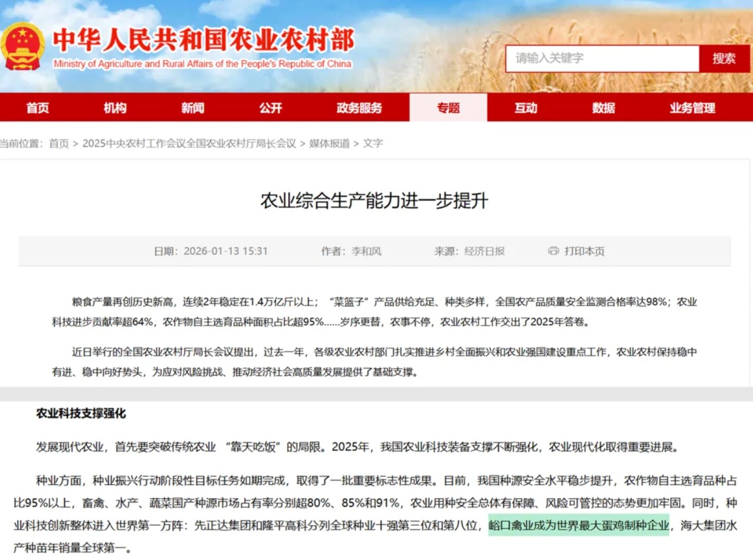753x560 pixels.
Task: Go to 数据 in the navigation bar
Action: coord(603,108)
